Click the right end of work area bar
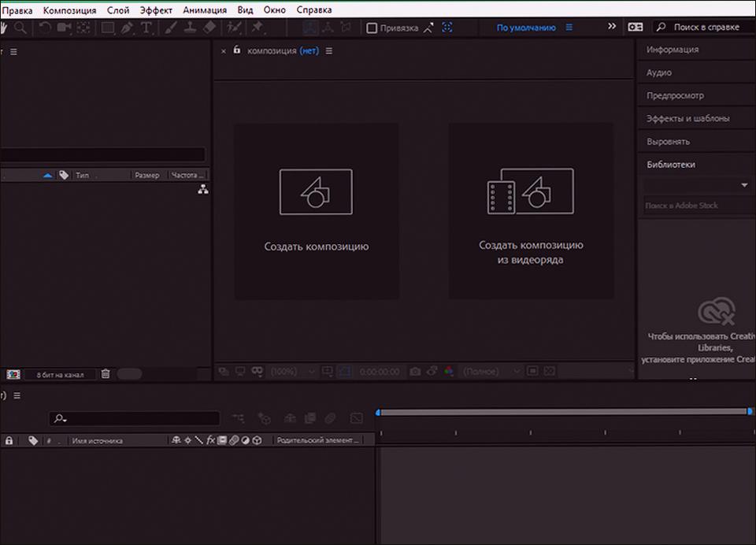The height and width of the screenshot is (545, 756). pyautogui.click(x=749, y=411)
